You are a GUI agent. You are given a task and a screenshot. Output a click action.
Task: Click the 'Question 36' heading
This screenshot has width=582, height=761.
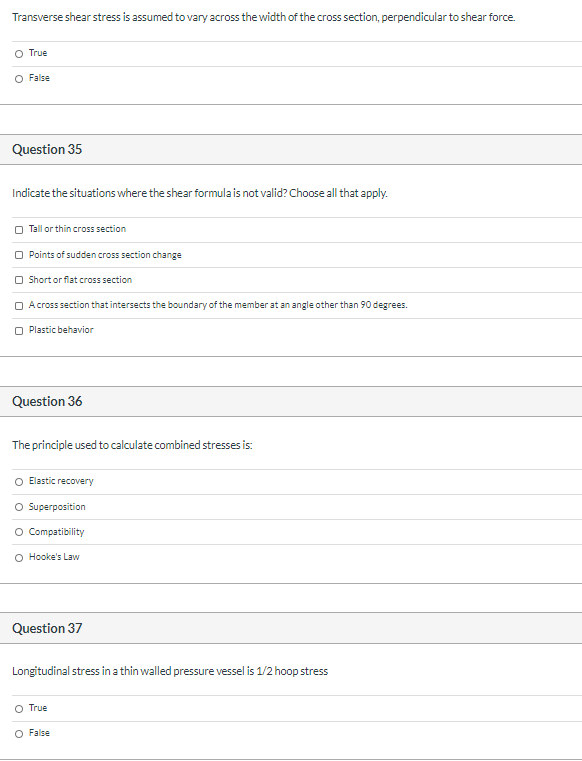tap(47, 401)
